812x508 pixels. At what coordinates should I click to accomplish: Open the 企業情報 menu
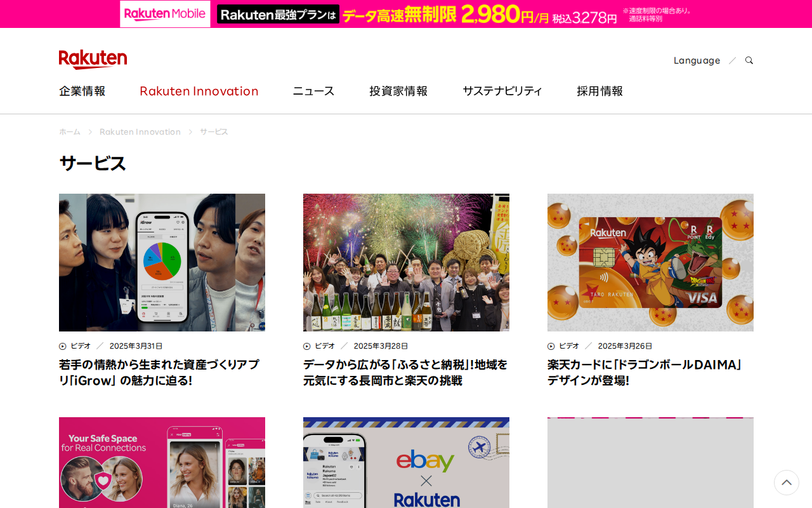coord(82,90)
